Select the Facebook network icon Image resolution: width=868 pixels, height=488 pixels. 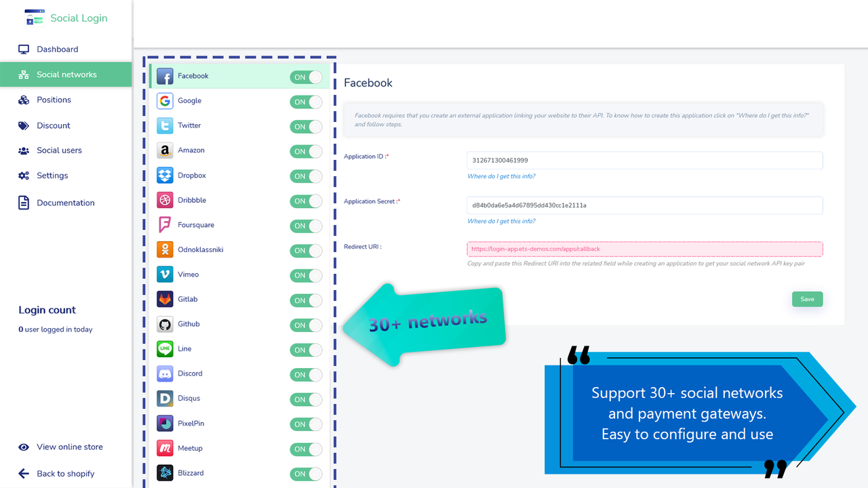[x=164, y=76]
